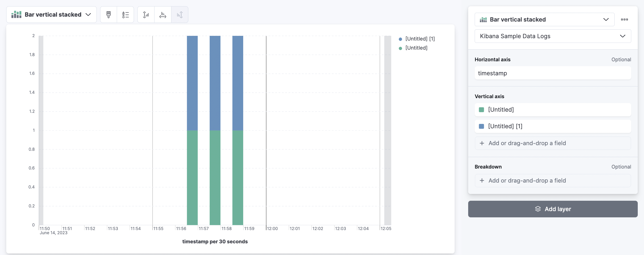Click the 'June 14, 2023' date label
Image resolution: width=644 pixels, height=255 pixels.
[x=54, y=233]
